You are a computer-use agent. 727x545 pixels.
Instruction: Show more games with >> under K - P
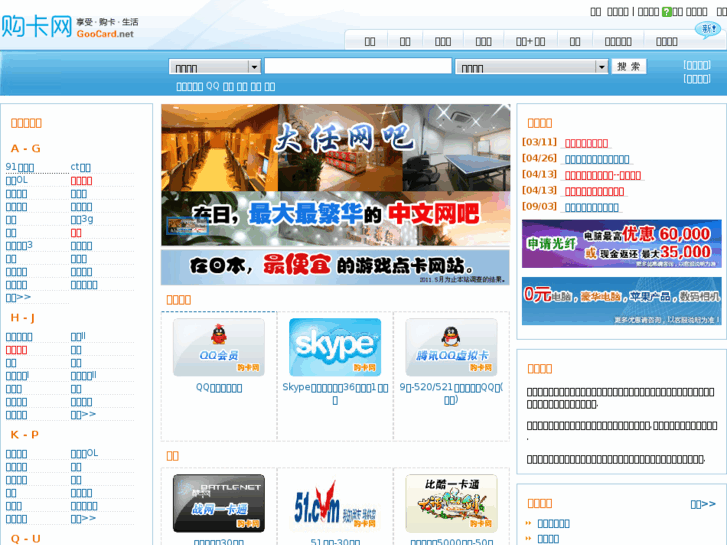(x=83, y=518)
